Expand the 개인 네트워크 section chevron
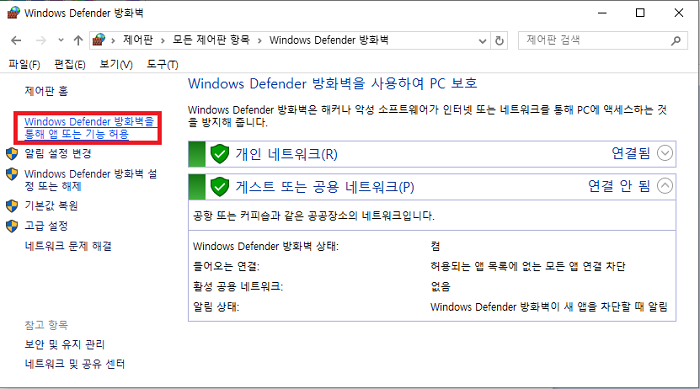The image size is (700, 389). [665, 153]
